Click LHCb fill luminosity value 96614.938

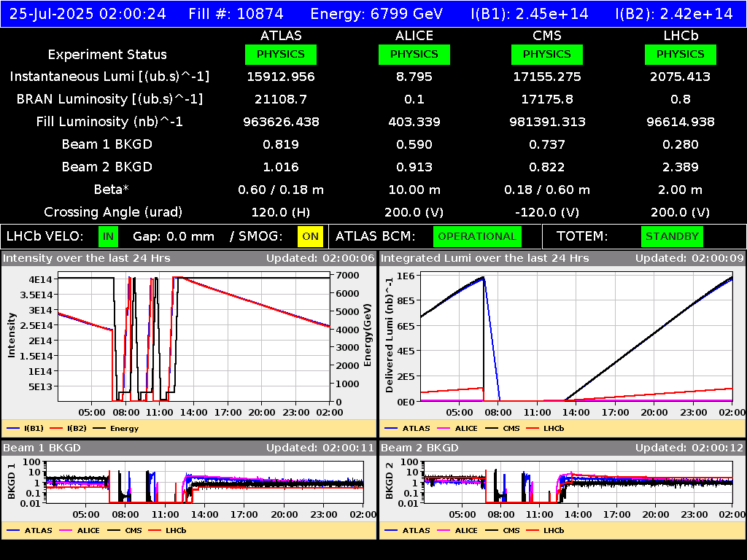[x=681, y=122]
